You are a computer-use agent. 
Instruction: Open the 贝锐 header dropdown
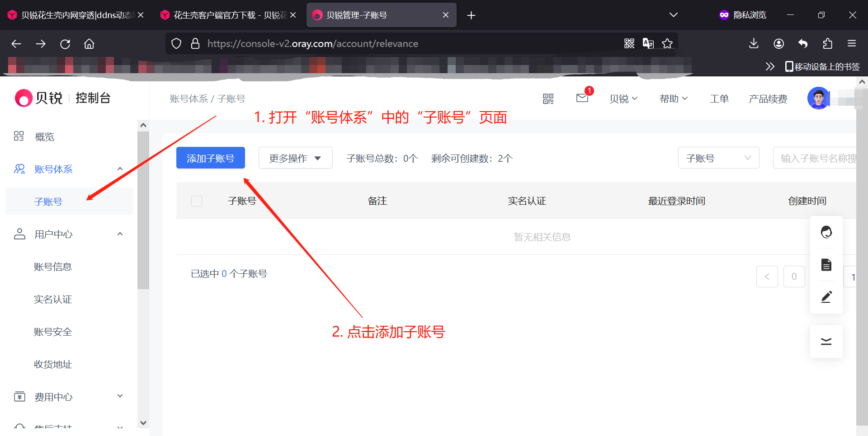coord(623,99)
